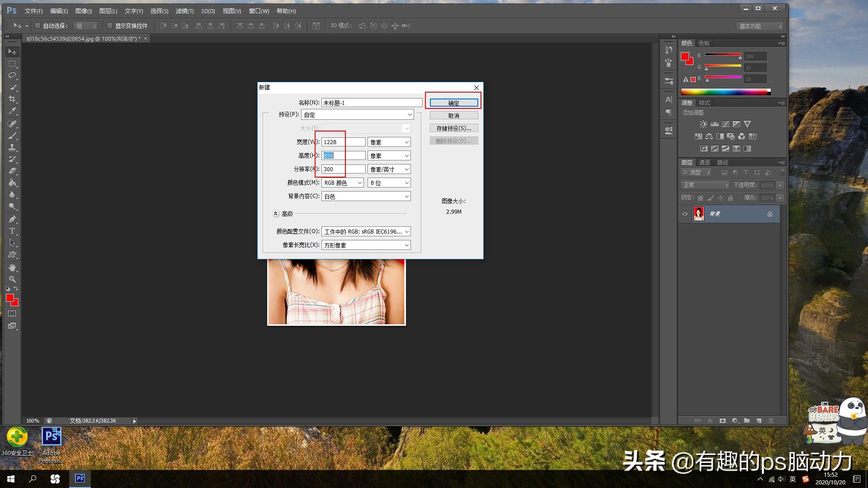Select the Hand tool
The height and width of the screenshot is (488, 868).
[x=12, y=267]
